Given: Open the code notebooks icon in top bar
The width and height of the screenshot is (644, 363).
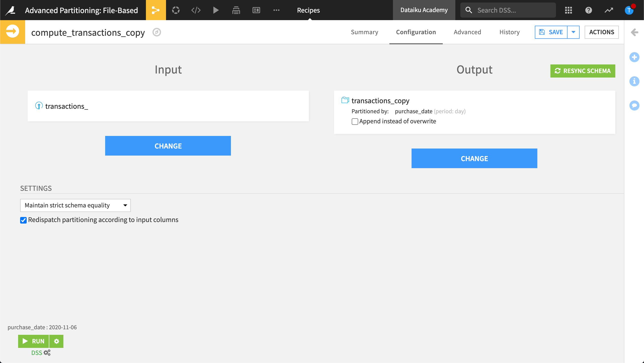Looking at the screenshot, I should click(x=196, y=10).
